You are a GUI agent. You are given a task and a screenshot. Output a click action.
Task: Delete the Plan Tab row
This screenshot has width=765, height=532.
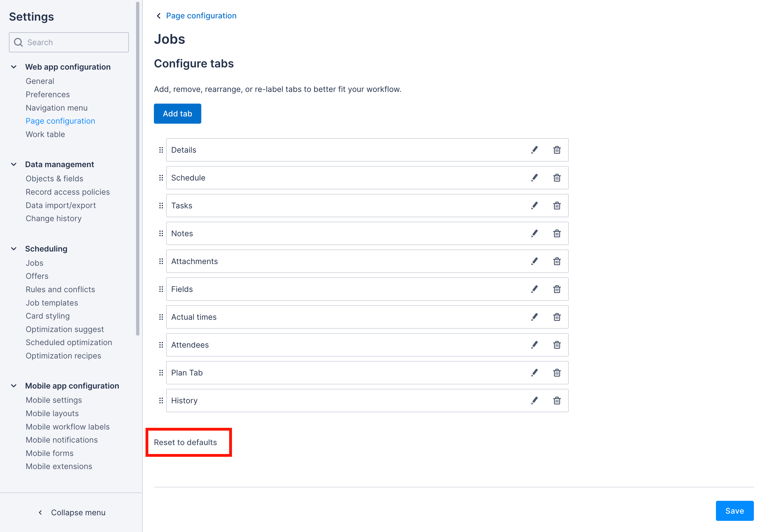click(556, 372)
